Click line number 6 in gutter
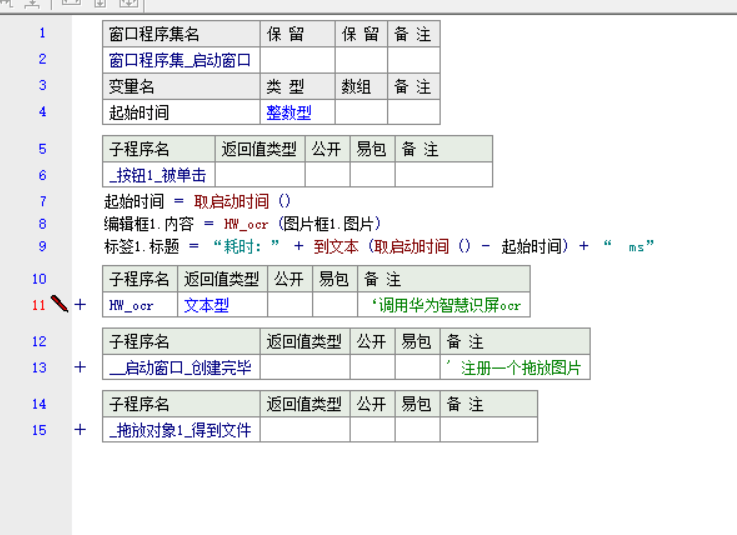 tap(42, 175)
